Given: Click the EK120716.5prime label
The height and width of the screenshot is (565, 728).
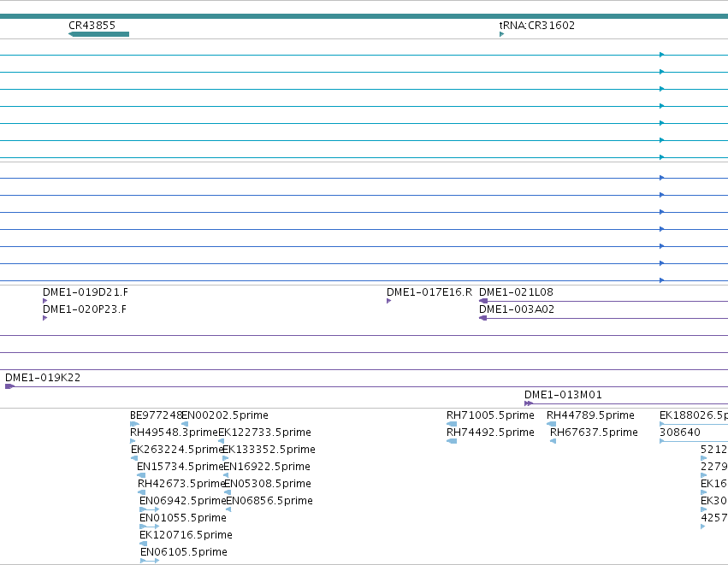Looking at the screenshot, I should click(186, 535).
